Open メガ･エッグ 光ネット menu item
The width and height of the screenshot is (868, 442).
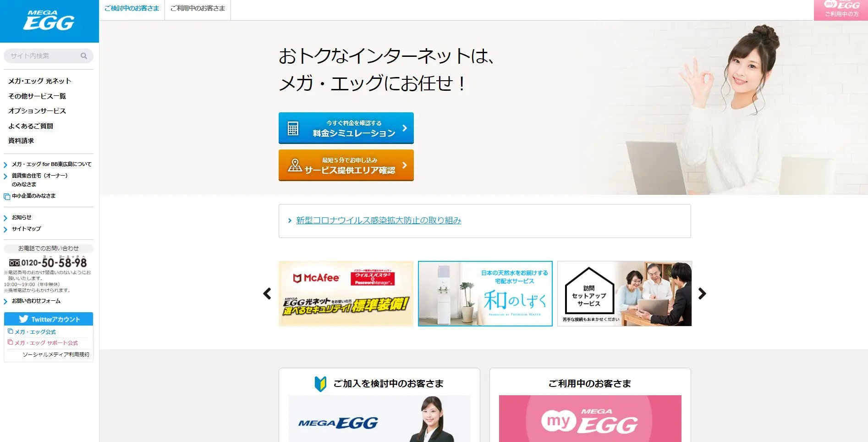click(40, 81)
